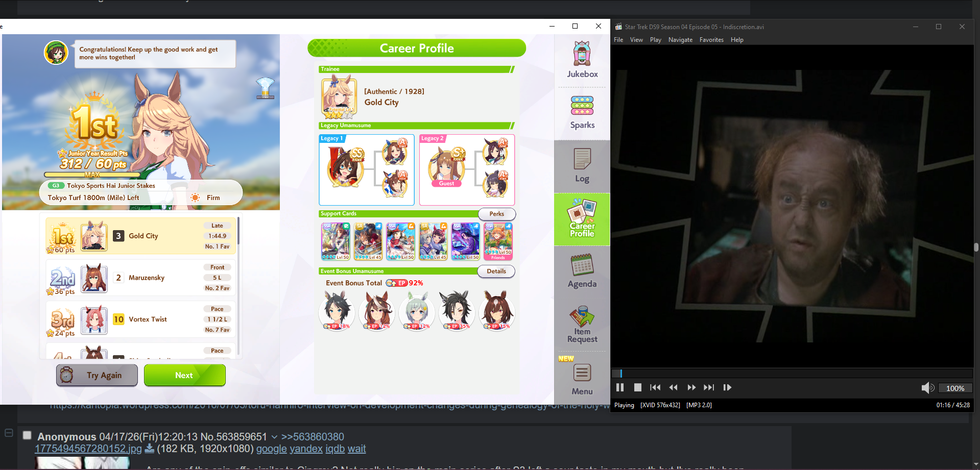Search the image with google link
The image size is (980, 470).
click(272, 449)
